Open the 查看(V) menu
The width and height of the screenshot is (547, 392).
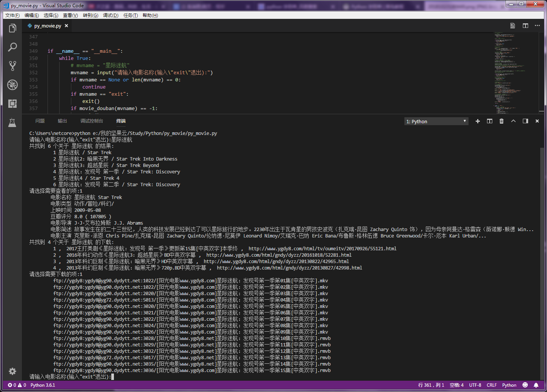pos(71,15)
